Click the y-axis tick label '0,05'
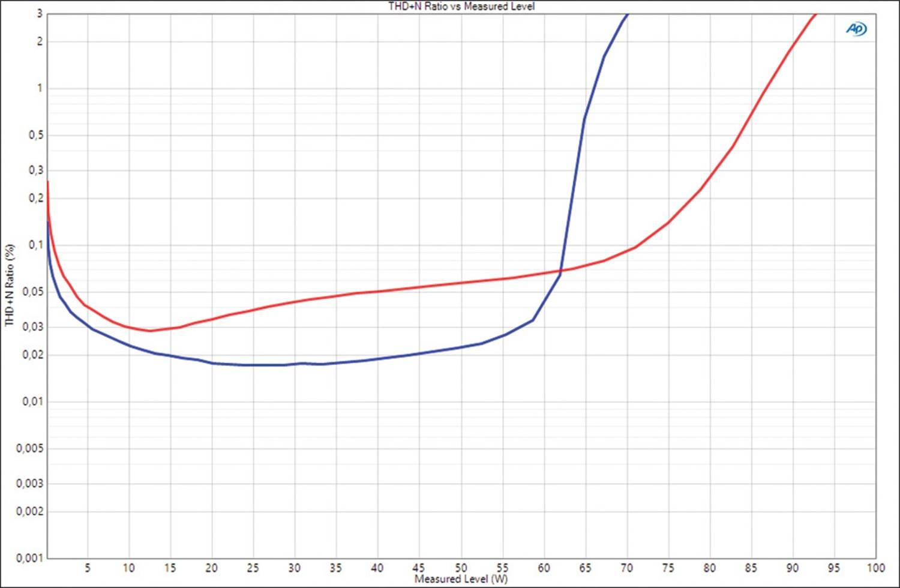Viewport: 900px width, 588px height. tap(33, 292)
